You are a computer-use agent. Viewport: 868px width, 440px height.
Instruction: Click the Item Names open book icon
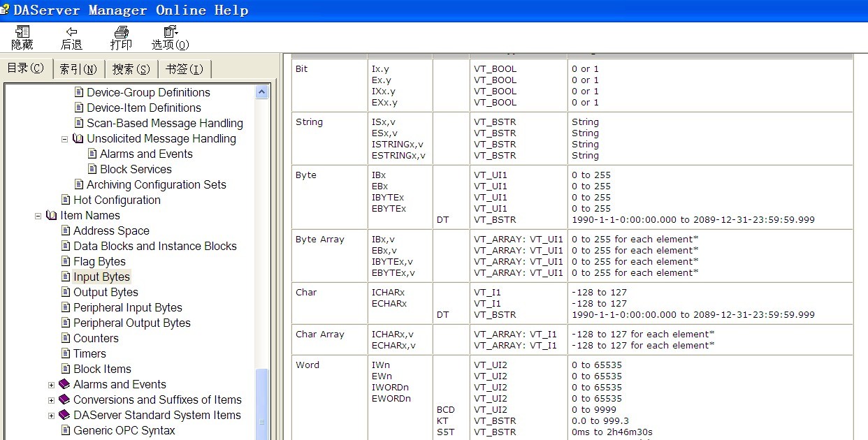[x=52, y=215]
